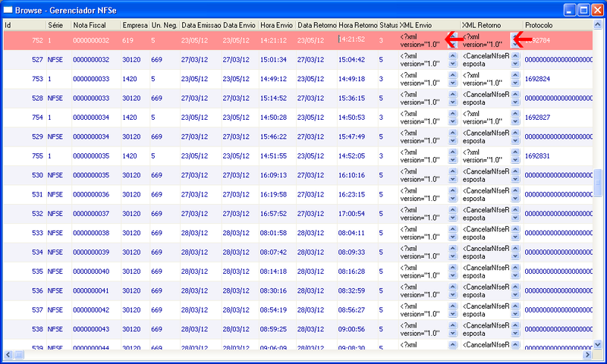
Task: Click the vertical scrollbar thumb
Action: 598,183
